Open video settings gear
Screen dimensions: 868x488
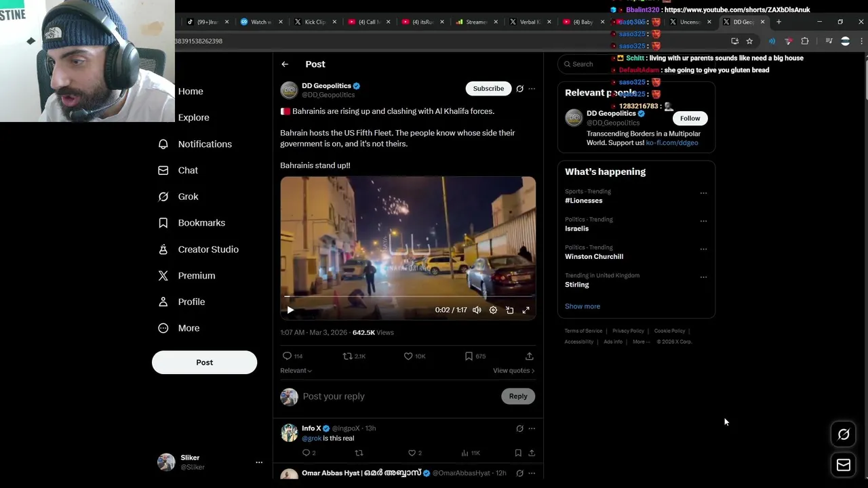(x=493, y=310)
